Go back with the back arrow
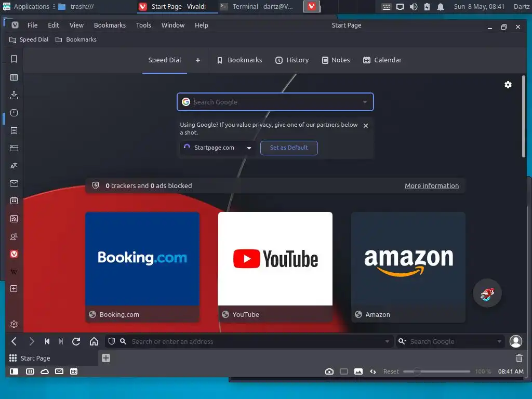532x399 pixels. 14,341
